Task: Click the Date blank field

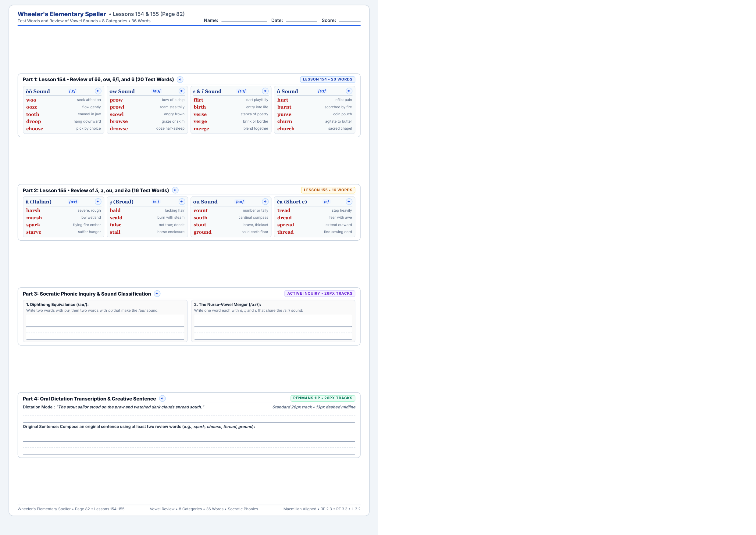Action: pos(301,20)
